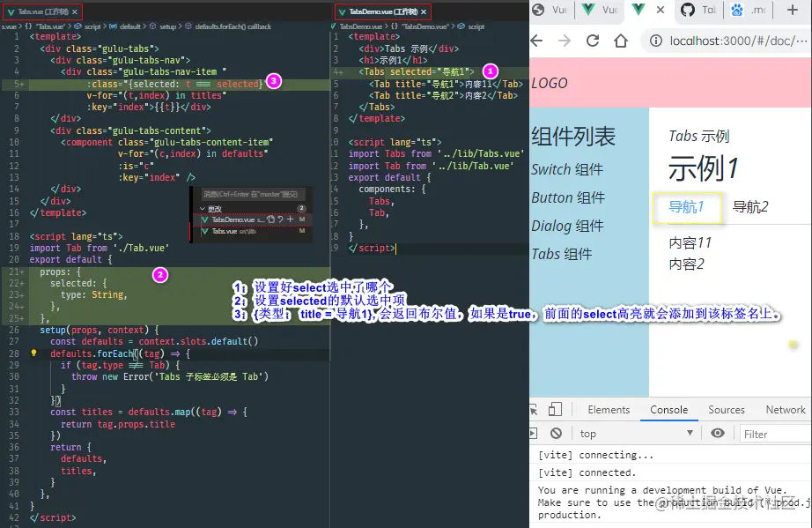View site information icon in address bar
Screen dimensions: 812x528
click(655, 41)
